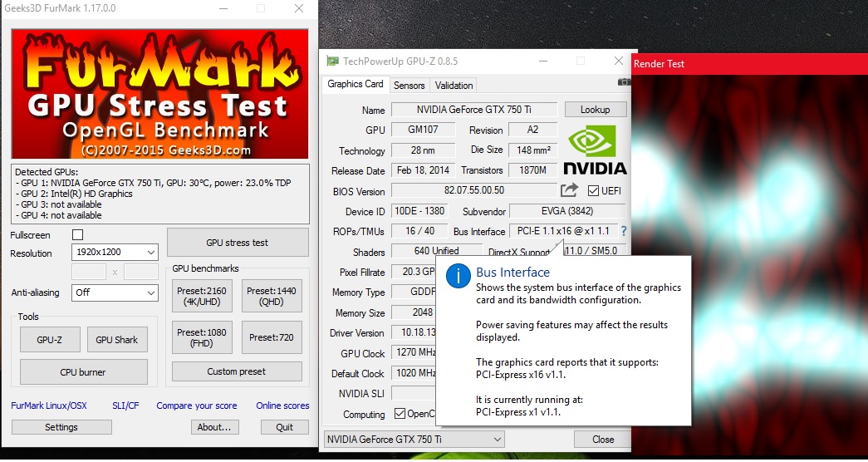Viewport: 868px width, 462px height.
Task: Run Preset:1440 (QHD) benchmark
Action: point(272,296)
